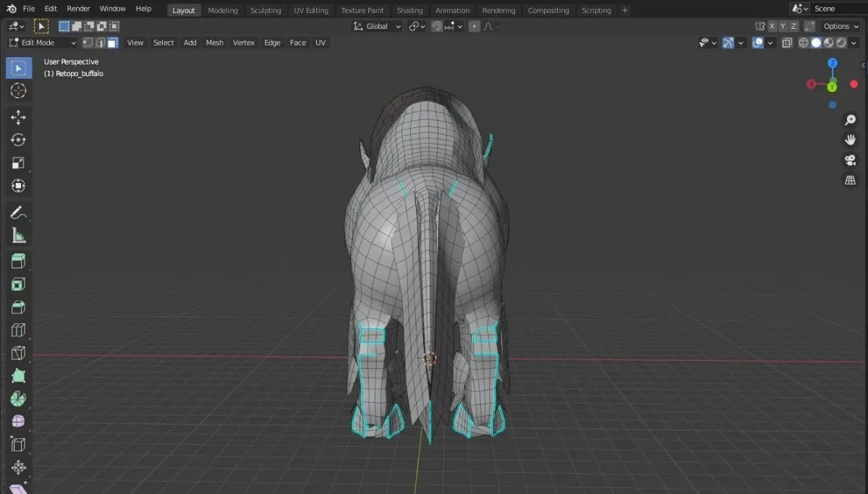
Task: Switch to solid shading
Action: [x=816, y=43]
